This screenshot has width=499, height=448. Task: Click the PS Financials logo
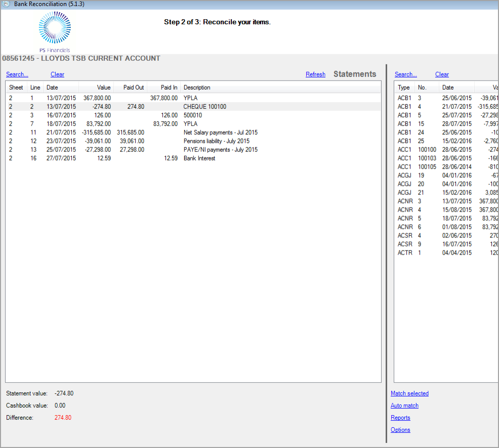pyautogui.click(x=54, y=31)
